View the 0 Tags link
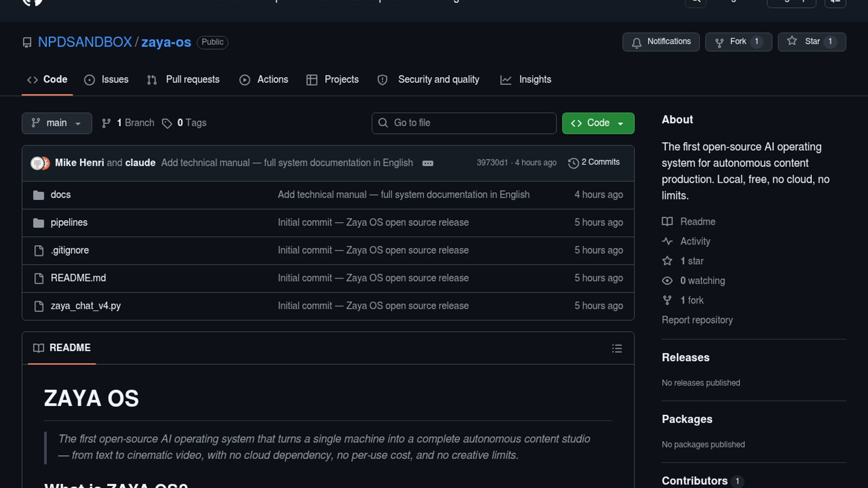Image resolution: width=868 pixels, height=488 pixels. point(184,123)
